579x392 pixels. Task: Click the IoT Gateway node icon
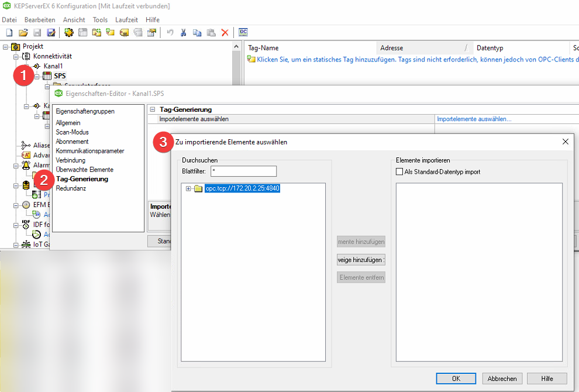(26, 244)
